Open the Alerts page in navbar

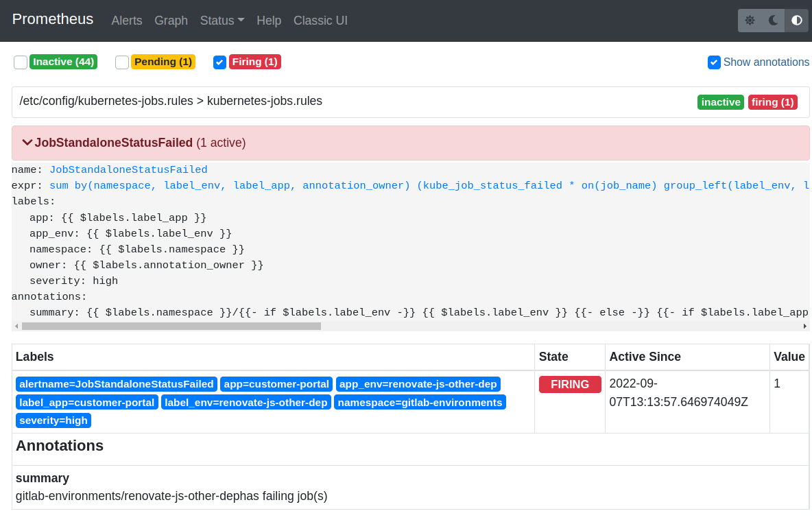click(x=127, y=21)
